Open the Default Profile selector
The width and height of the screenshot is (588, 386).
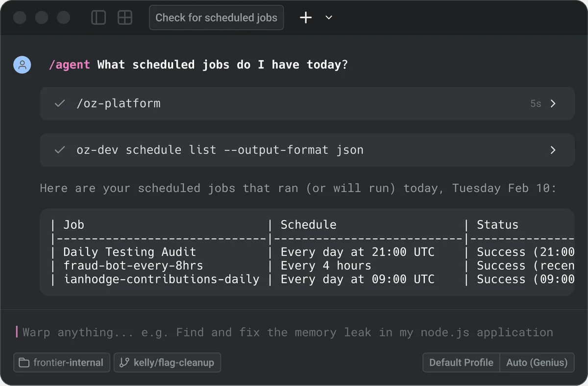coord(461,362)
